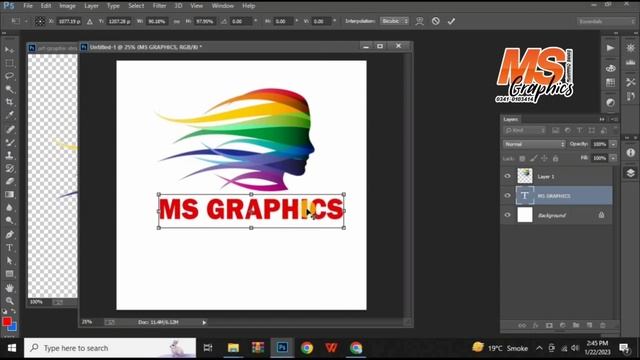Click the Layer 1 thumbnail
This screenshot has width=640, height=360.
(x=525, y=176)
